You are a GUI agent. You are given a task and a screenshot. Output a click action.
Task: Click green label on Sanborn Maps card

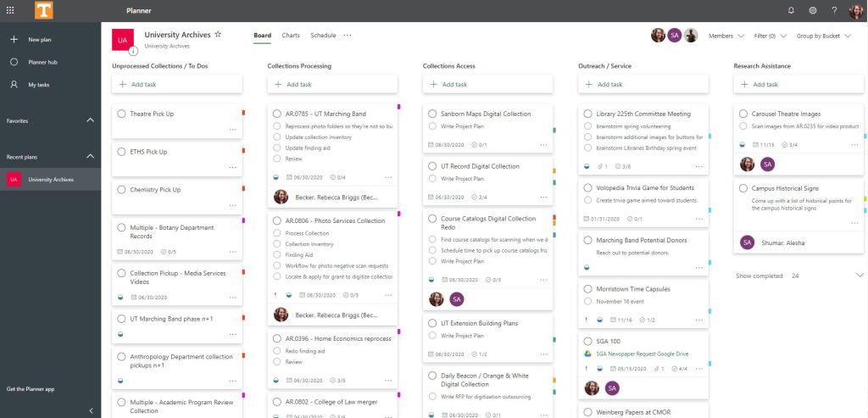click(554, 130)
